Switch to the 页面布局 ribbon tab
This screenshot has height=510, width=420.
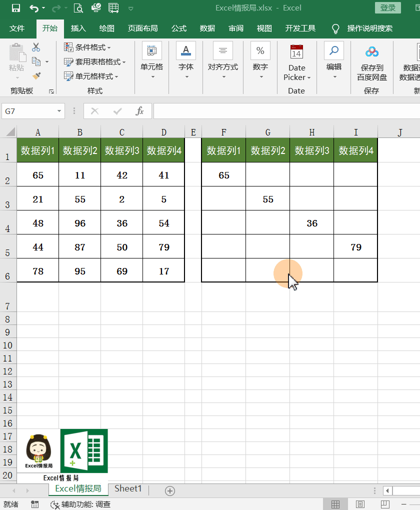point(142,28)
